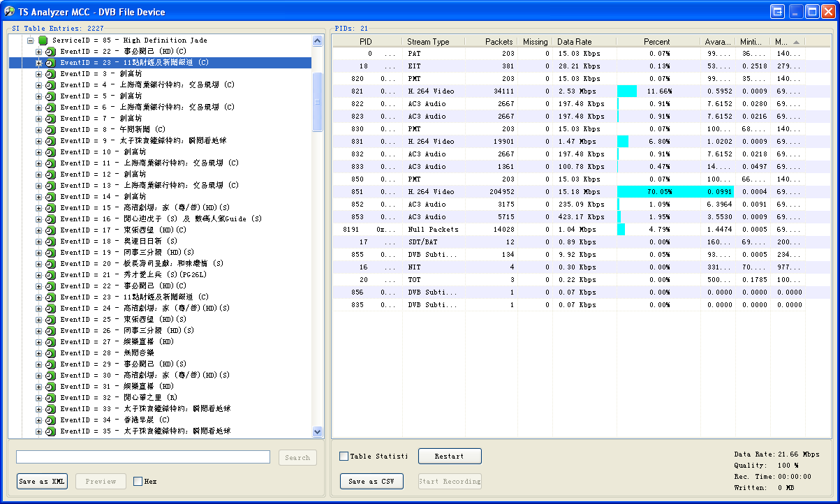Image resolution: width=840 pixels, height=504 pixels.
Task: Toggle the Hex checkbox
Action: pyautogui.click(x=138, y=481)
